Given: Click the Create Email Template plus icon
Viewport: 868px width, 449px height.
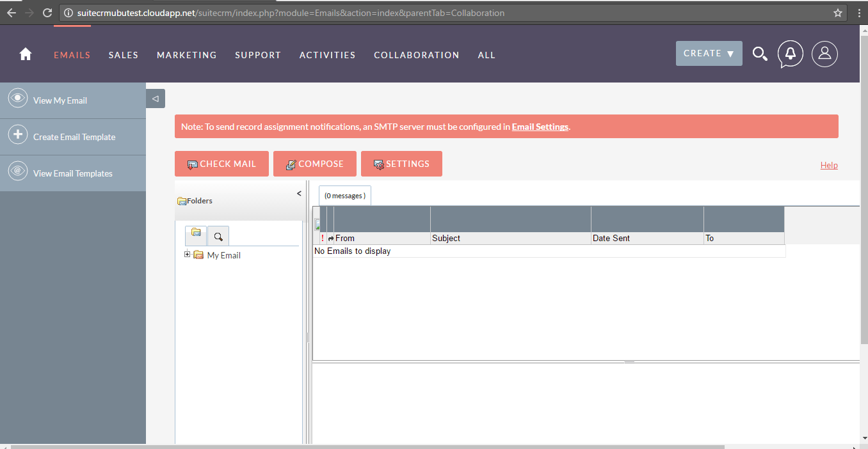Looking at the screenshot, I should [x=18, y=136].
